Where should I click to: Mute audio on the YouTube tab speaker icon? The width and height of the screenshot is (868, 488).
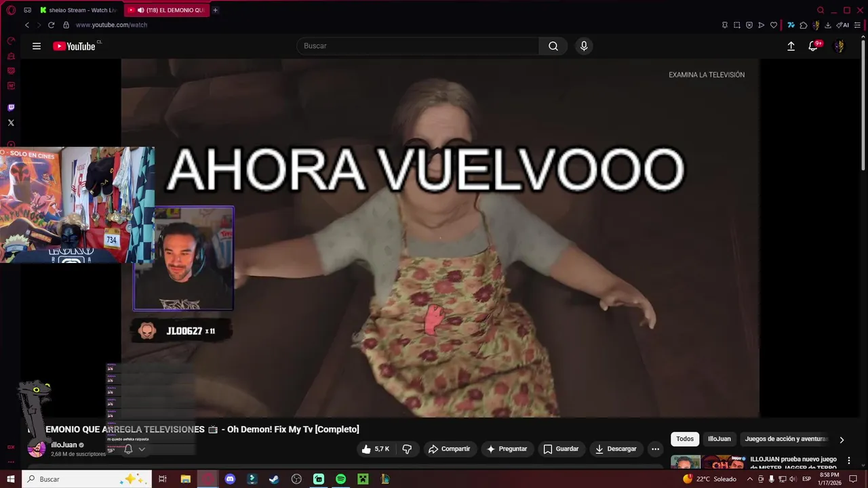140,10
